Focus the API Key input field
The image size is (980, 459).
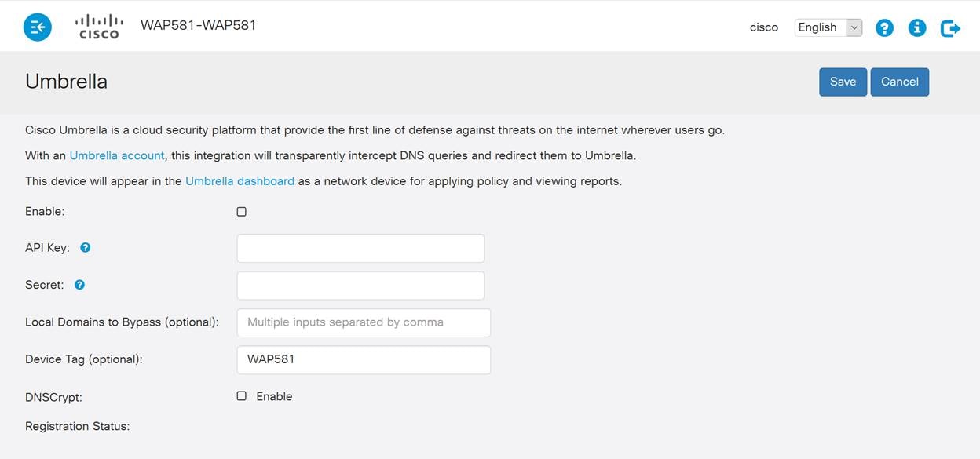pyautogui.click(x=360, y=248)
